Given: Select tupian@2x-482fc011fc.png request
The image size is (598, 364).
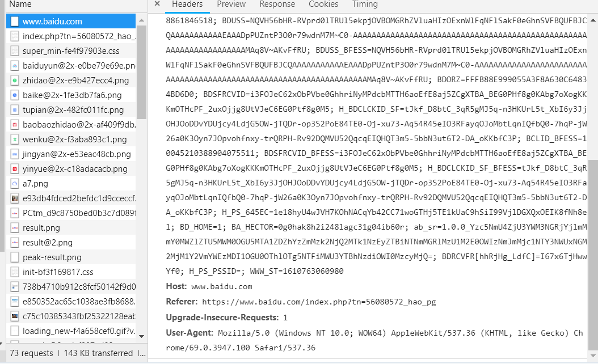Looking at the screenshot, I should pos(71,110).
